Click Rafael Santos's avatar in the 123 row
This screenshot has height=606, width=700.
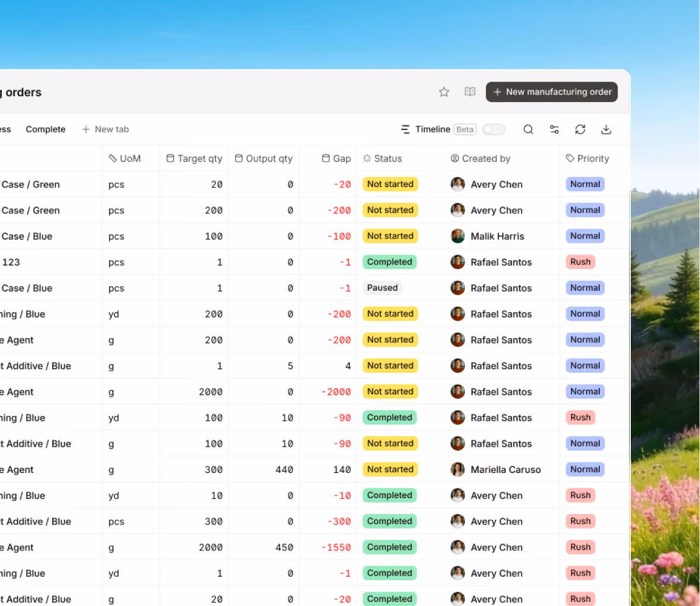point(458,262)
